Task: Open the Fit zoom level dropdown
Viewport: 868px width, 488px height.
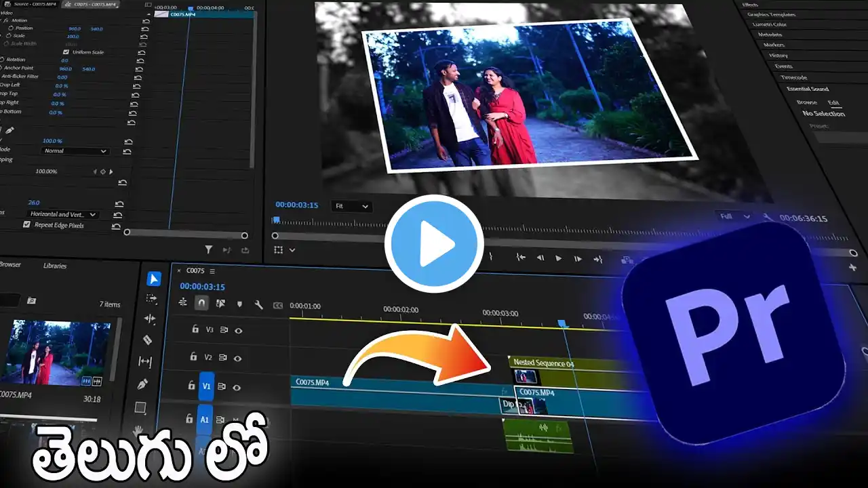Action: click(351, 206)
